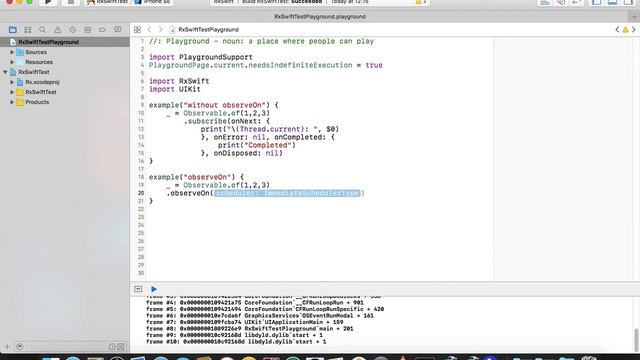Open related items grid menu in jump bar
640x360 pixels.
coord(137,29)
